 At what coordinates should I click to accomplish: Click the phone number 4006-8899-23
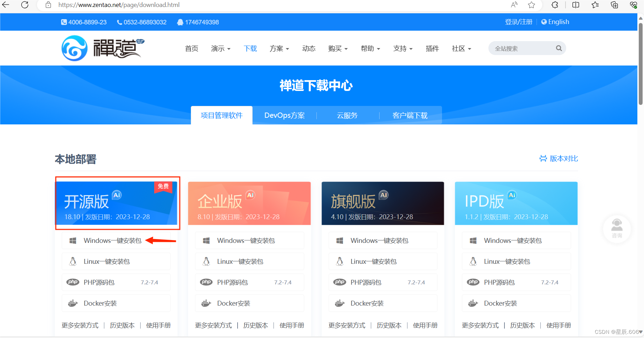click(x=84, y=22)
